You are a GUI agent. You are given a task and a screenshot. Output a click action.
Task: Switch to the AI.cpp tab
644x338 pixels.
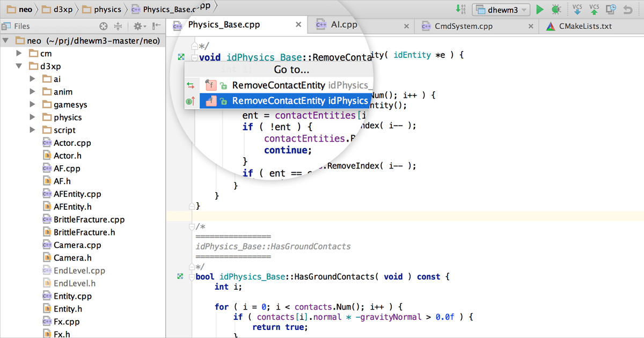pyautogui.click(x=343, y=25)
